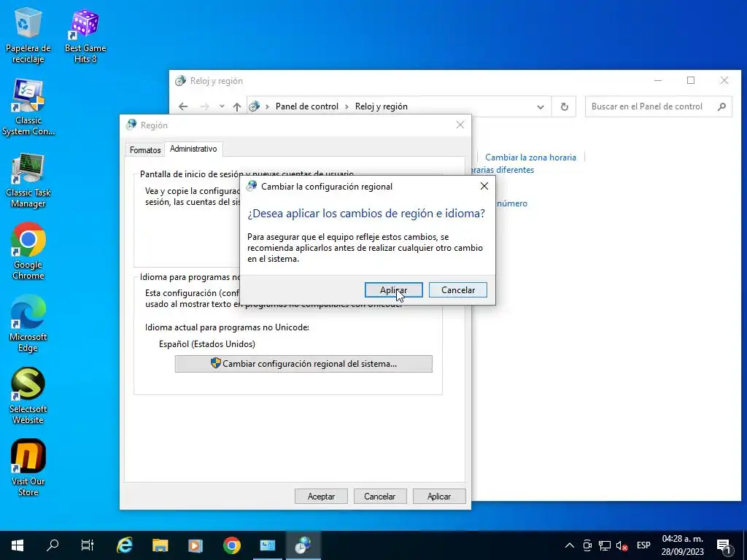Click Aplicar at the bottom of Región window
Viewport: 747px width, 560px height.
pyautogui.click(x=438, y=496)
